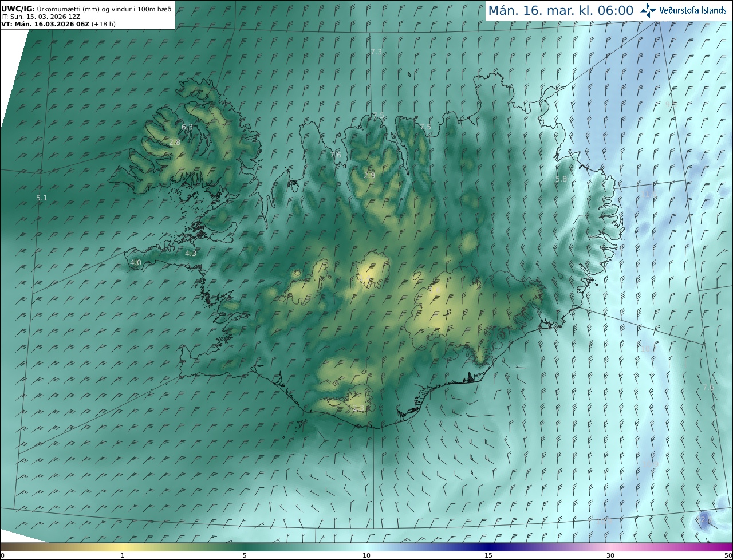Click the 7.3 value label on the map
This screenshot has height=560, width=733.
(376, 52)
